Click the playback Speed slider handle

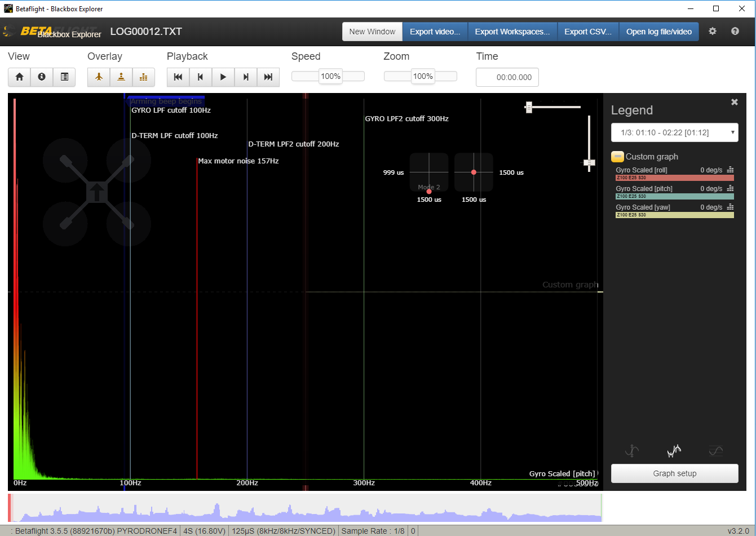pos(330,77)
